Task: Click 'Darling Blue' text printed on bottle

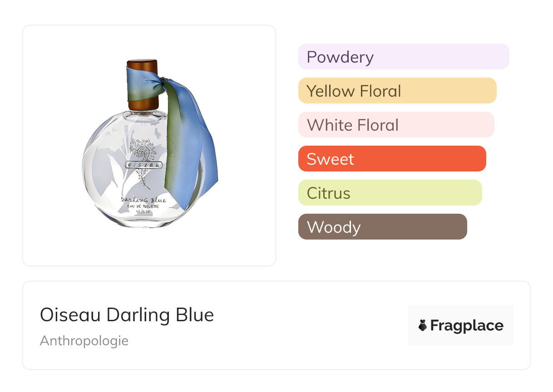Action: (x=143, y=200)
